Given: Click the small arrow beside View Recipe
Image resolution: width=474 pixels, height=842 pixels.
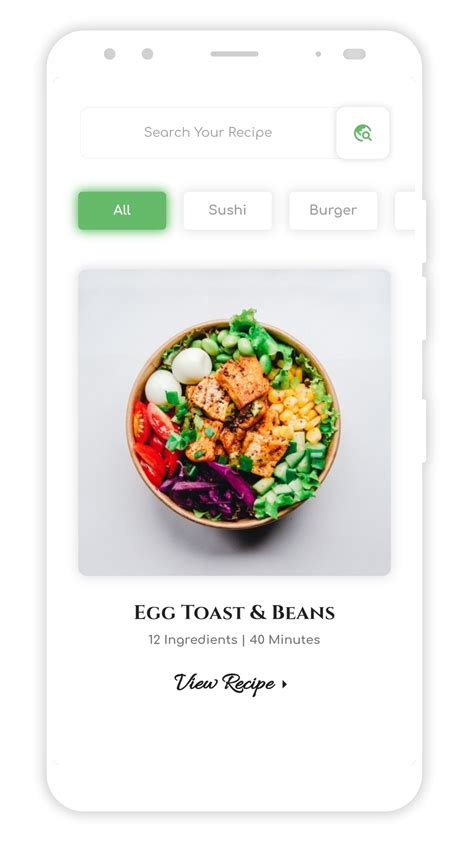Looking at the screenshot, I should point(285,684).
